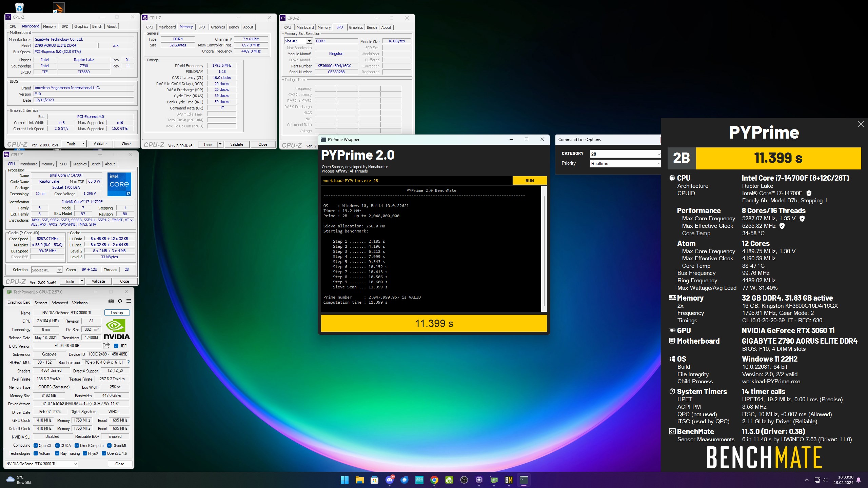The height and width of the screenshot is (488, 868).
Task: Open the weather widget showing 9°C
Action: coord(19,480)
